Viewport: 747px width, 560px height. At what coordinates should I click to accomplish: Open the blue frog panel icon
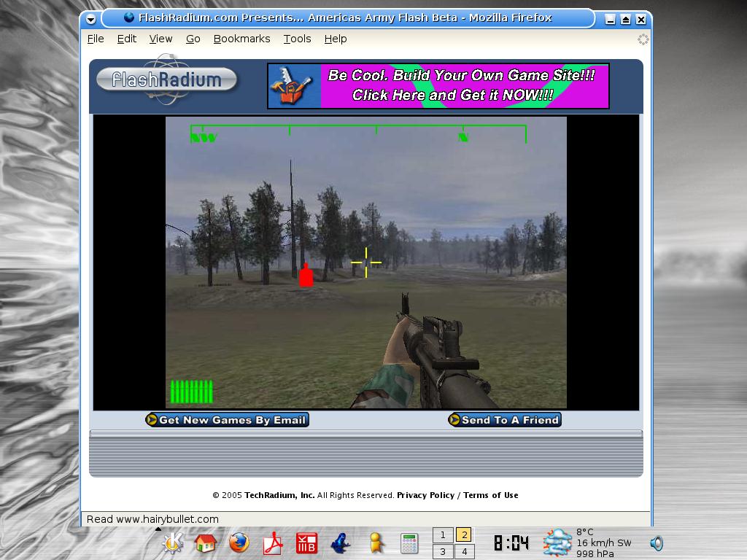click(x=341, y=542)
